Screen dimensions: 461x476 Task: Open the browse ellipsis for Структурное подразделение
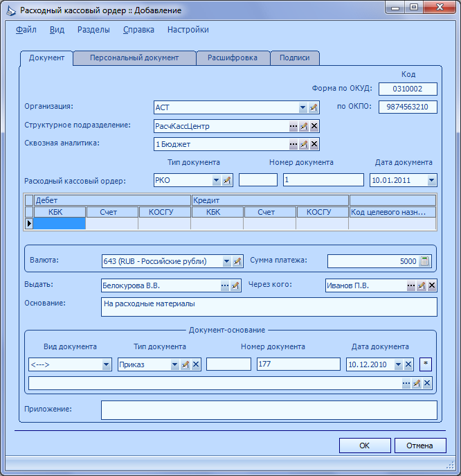293,126
